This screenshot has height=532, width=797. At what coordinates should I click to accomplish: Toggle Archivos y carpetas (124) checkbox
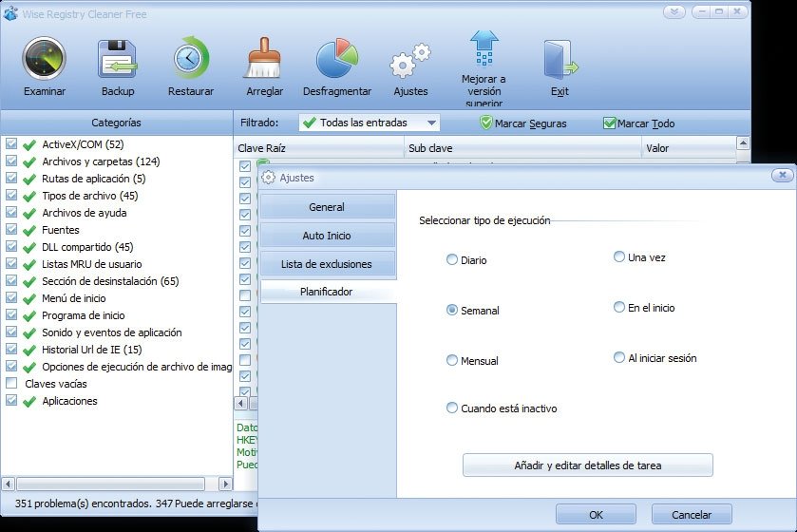pos(11,161)
